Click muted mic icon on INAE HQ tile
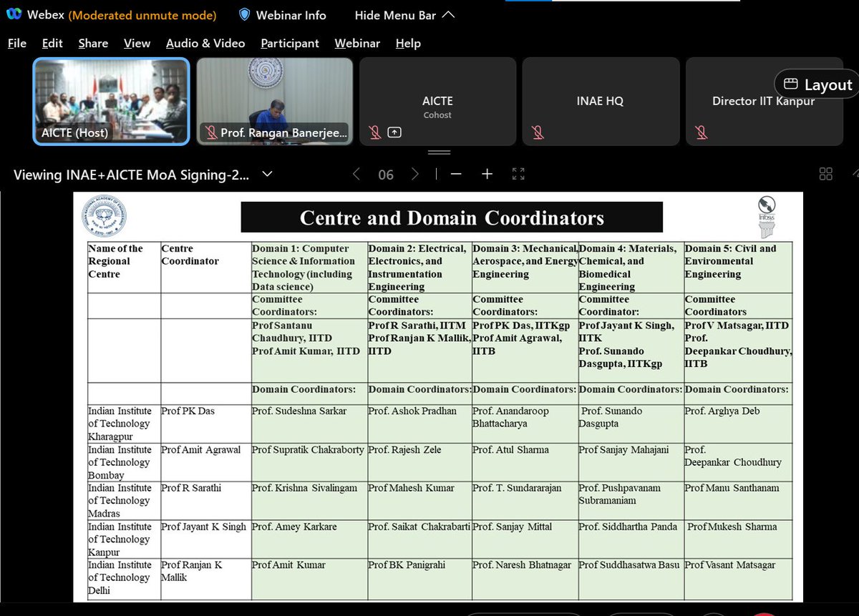Image resolution: width=859 pixels, height=616 pixels. coord(538,132)
